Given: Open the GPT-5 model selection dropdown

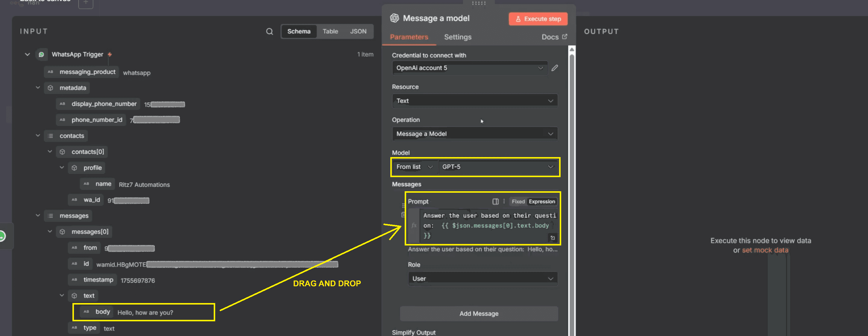Looking at the screenshot, I should point(499,167).
